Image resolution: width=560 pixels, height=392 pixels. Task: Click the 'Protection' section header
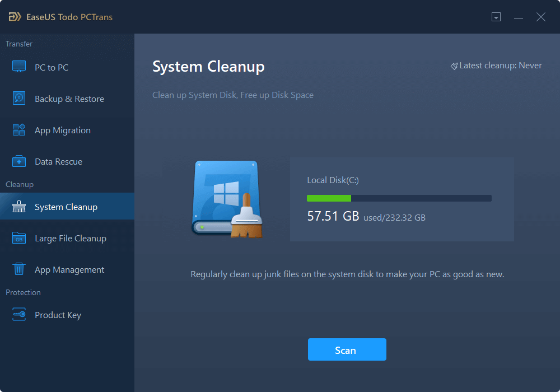pyautogui.click(x=23, y=292)
